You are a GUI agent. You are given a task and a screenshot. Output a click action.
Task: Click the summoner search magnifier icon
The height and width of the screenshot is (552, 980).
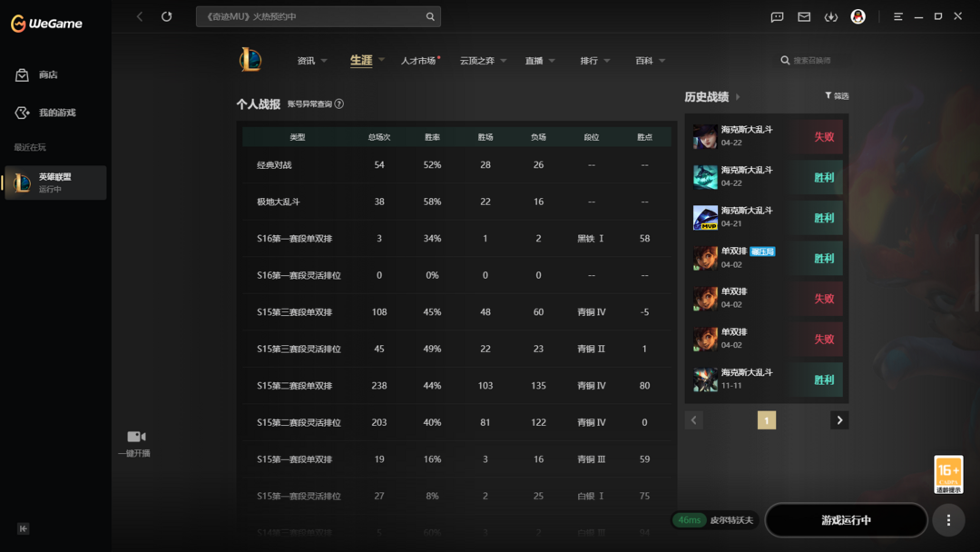coord(785,61)
